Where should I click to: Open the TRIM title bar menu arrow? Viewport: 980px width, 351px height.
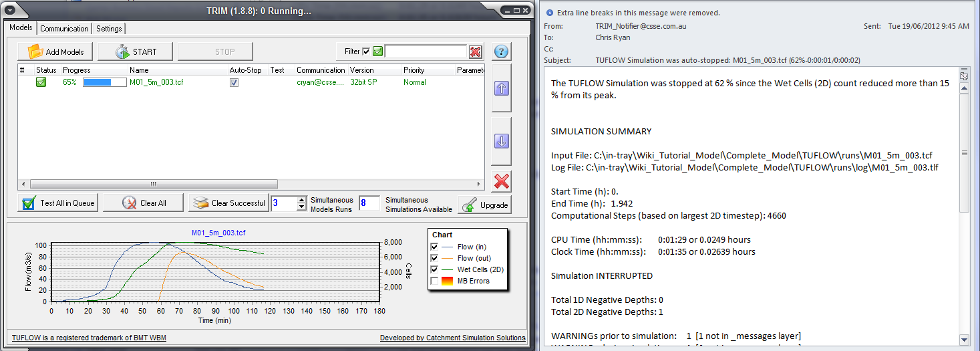click(x=10, y=11)
